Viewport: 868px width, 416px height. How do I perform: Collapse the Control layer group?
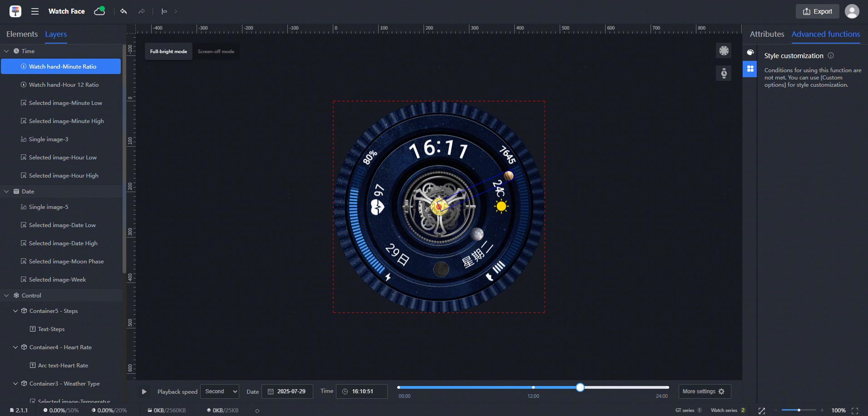point(7,296)
